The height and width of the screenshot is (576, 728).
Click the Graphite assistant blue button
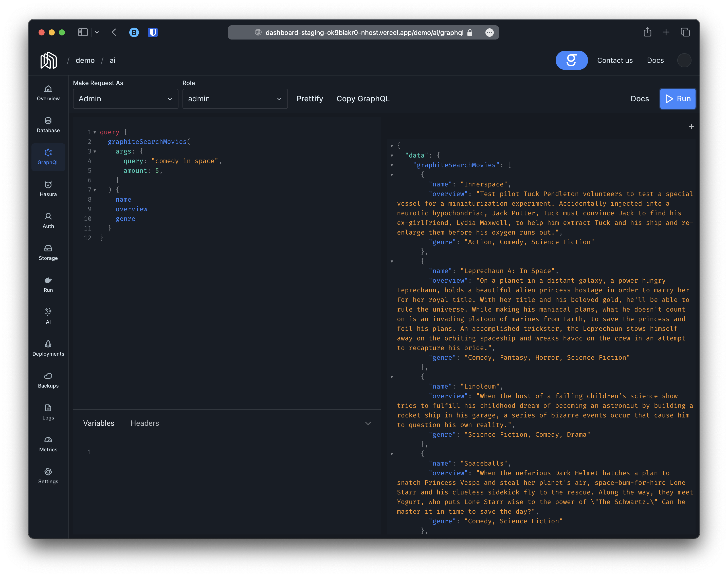pos(571,60)
